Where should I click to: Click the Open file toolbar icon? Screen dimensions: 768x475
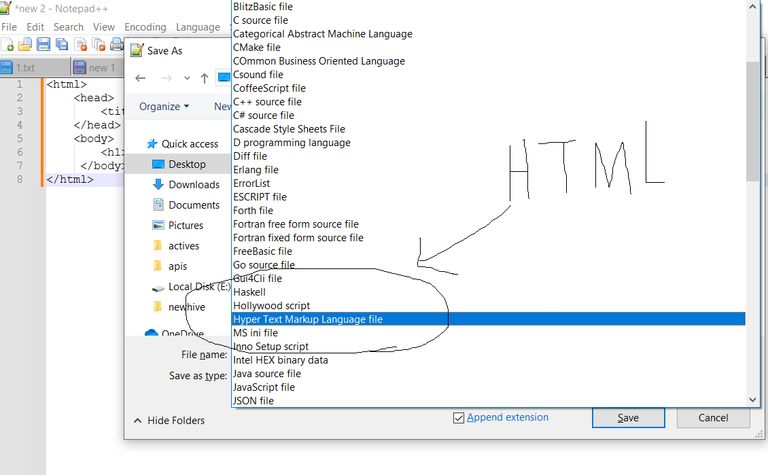[25, 45]
